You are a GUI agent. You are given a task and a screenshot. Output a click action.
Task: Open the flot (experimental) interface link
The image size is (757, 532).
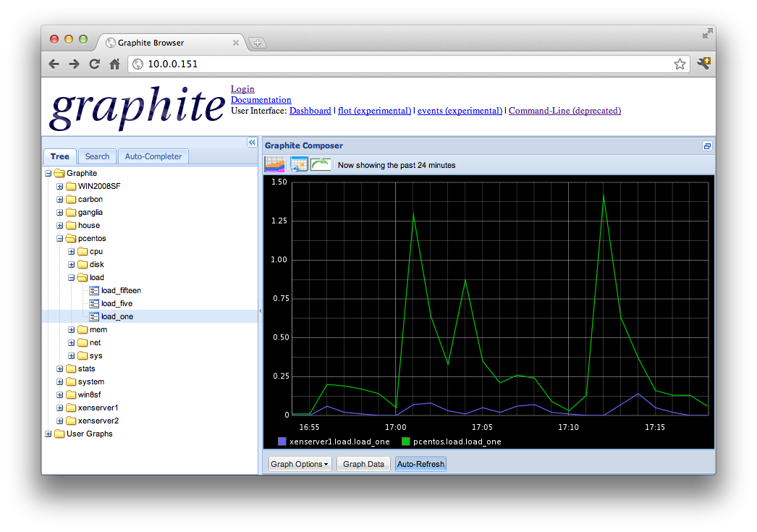coord(373,110)
